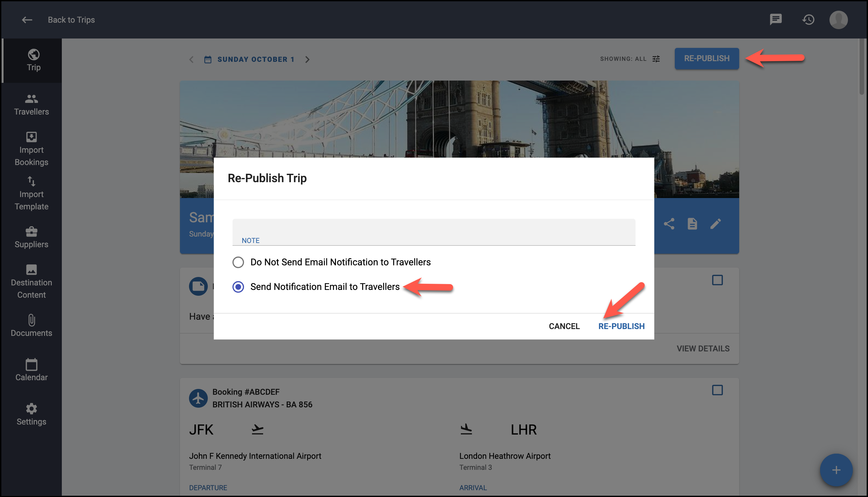
Task: Confirm RE-PUBLISH in the dialog
Action: [621, 326]
